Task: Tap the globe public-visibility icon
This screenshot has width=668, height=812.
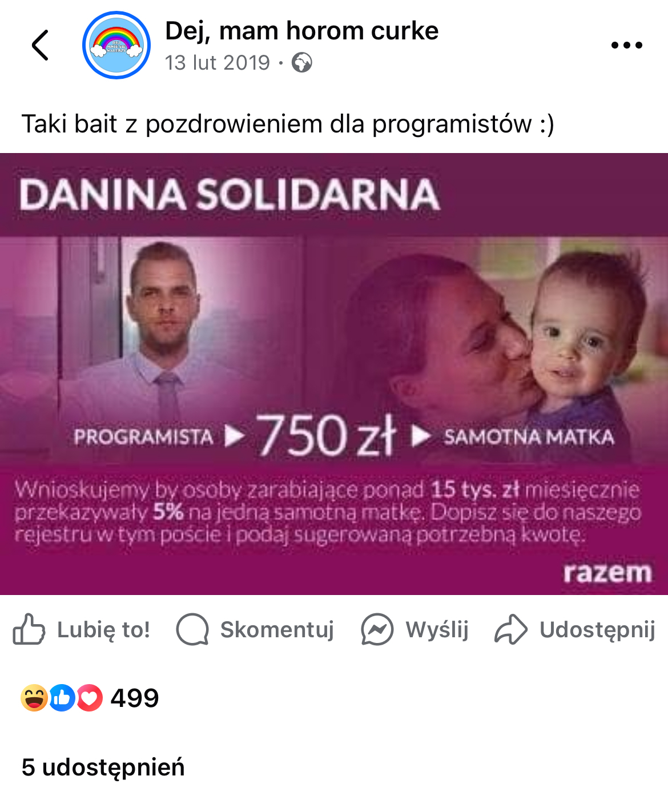Action: click(x=302, y=62)
